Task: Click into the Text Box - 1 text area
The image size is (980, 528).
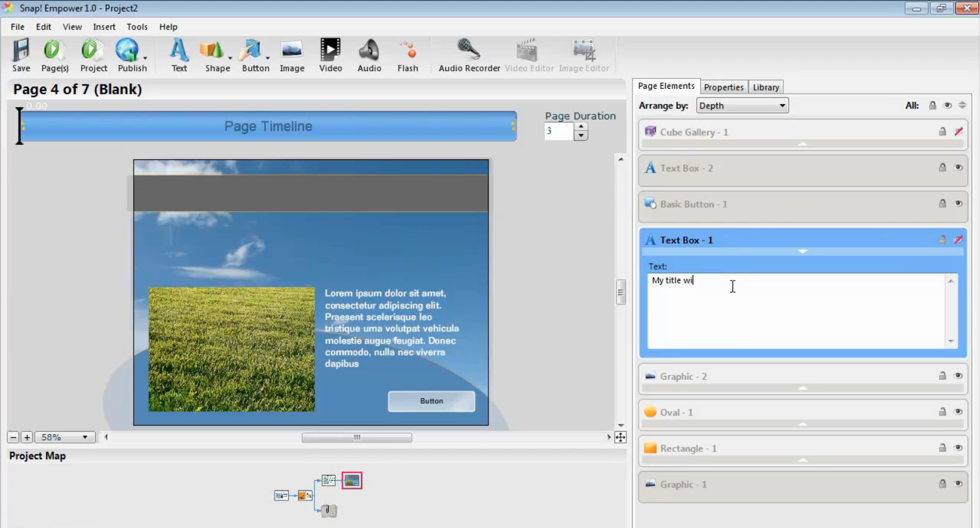Action: point(797,311)
